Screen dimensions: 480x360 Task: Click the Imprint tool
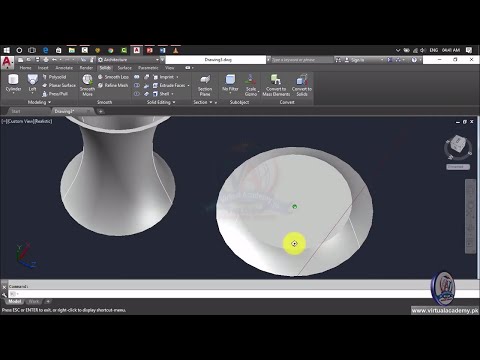[163, 77]
